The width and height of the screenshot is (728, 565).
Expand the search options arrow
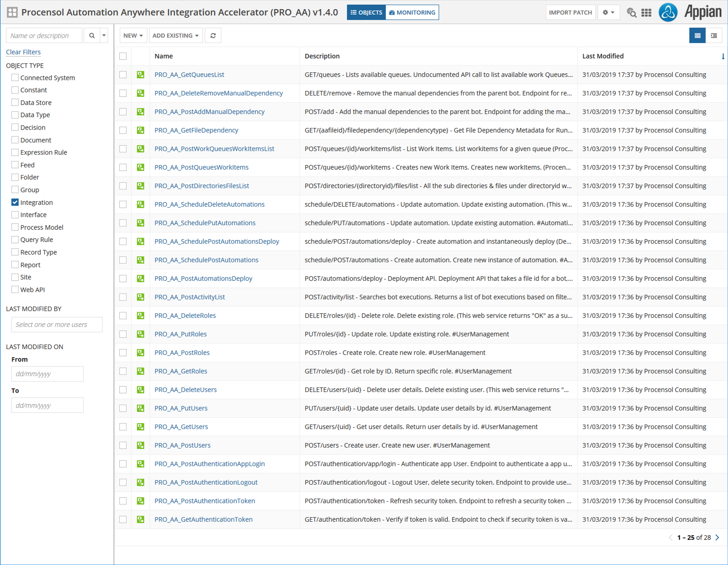click(x=104, y=35)
